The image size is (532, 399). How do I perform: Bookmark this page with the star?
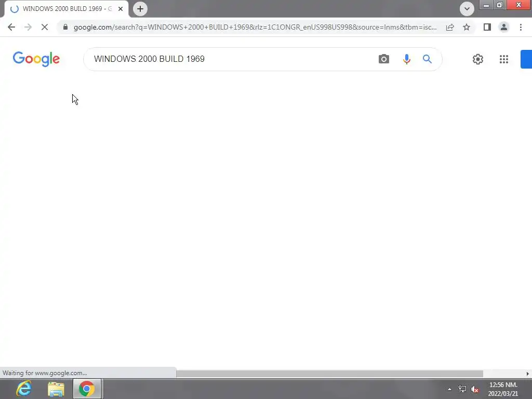[x=467, y=27]
